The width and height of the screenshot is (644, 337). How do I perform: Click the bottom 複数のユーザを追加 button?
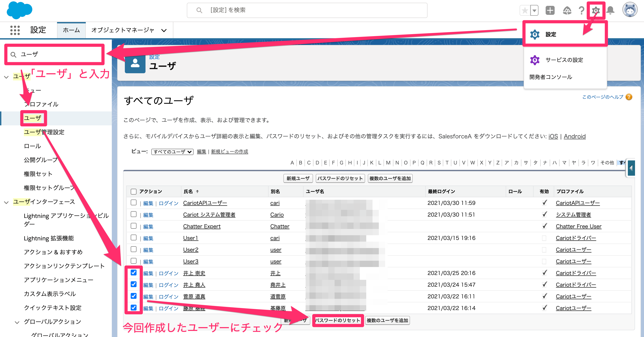387,321
